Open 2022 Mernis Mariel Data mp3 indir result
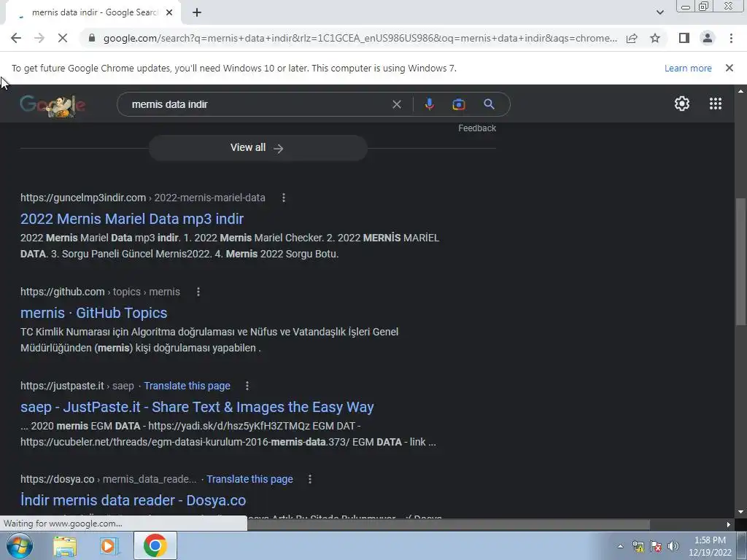747x560 pixels. [132, 219]
